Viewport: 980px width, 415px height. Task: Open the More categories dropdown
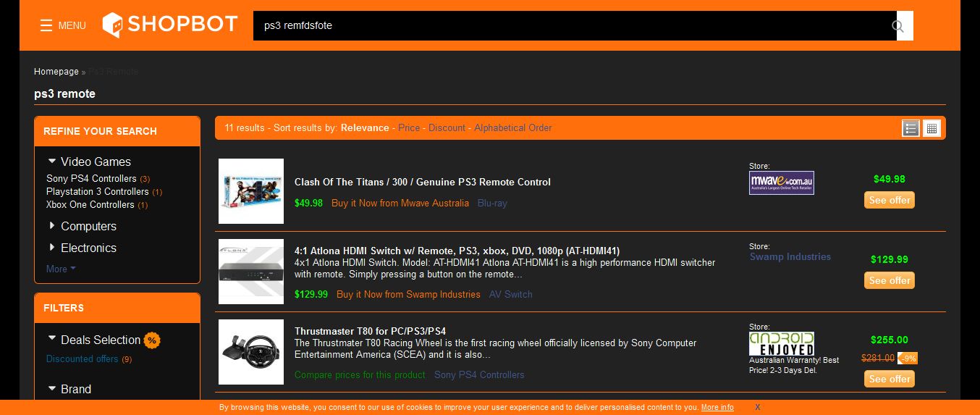(x=61, y=269)
